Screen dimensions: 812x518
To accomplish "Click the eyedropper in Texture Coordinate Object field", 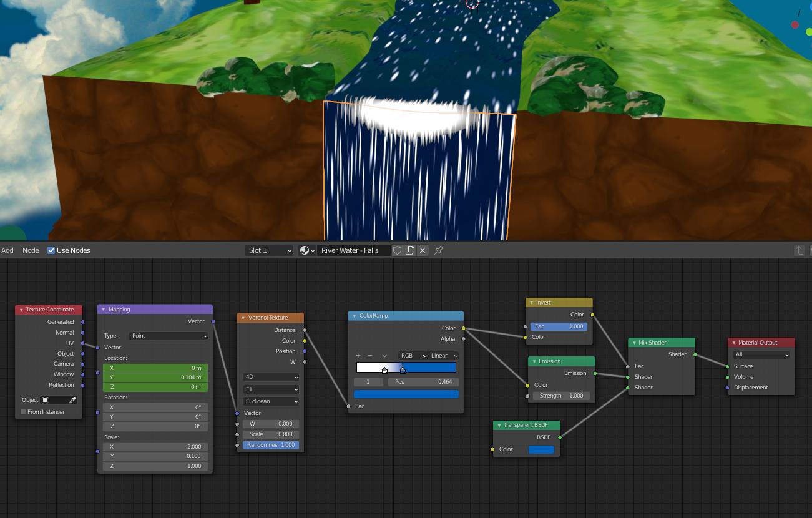I will 72,400.
